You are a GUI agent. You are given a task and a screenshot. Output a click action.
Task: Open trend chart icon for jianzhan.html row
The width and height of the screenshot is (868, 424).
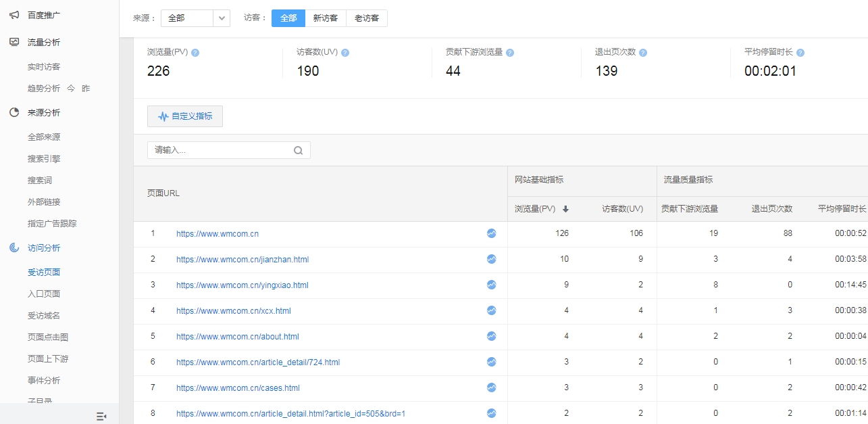coord(491,259)
